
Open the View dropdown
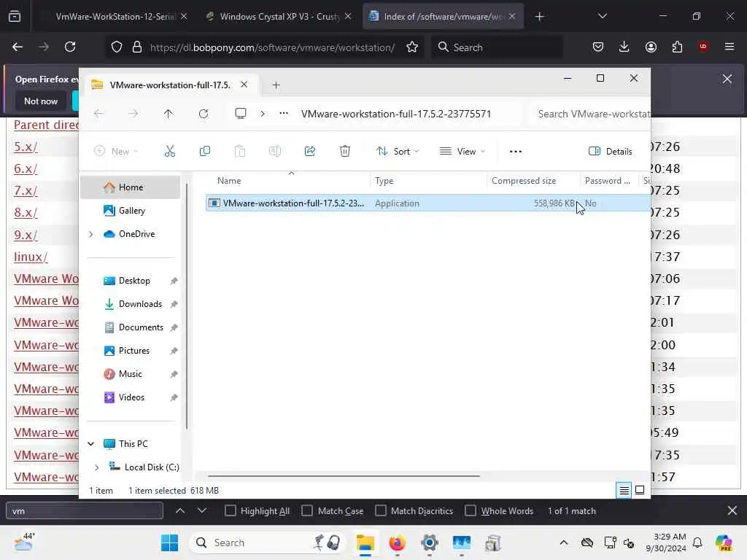pyautogui.click(x=462, y=152)
